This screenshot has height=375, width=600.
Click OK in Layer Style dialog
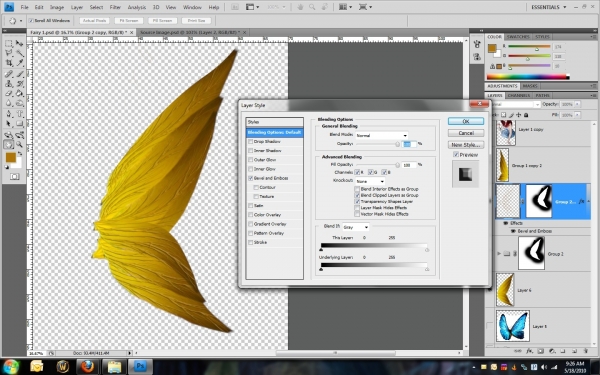[x=466, y=121]
